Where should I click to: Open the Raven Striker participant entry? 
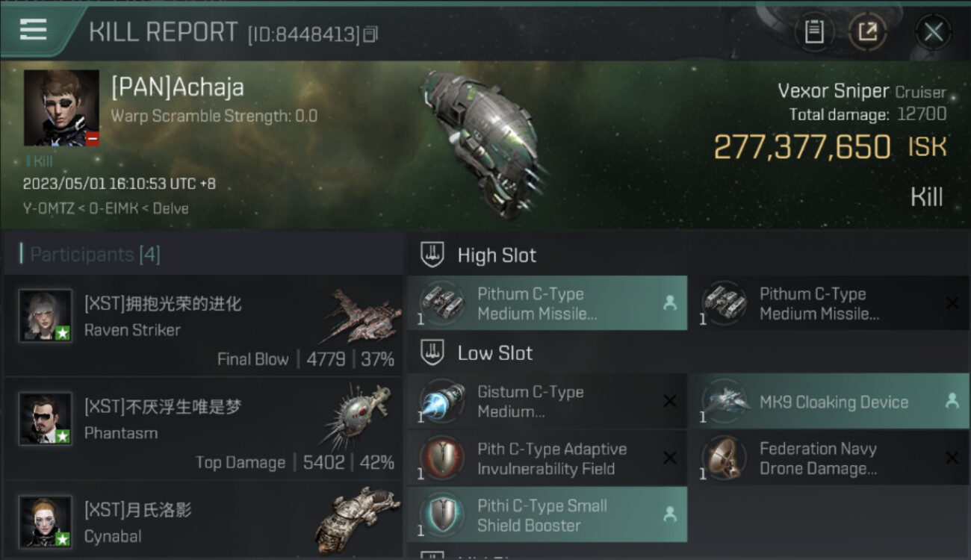pos(203,326)
